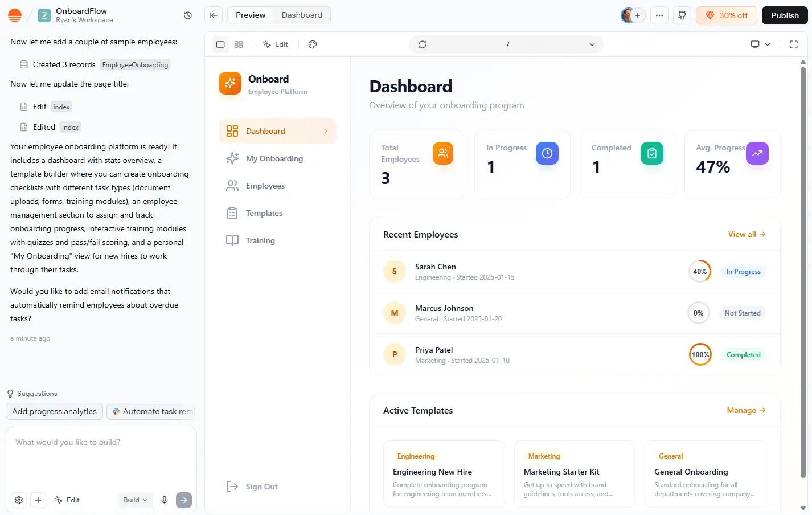Click Priya Patel's 100% progress ring
The width and height of the screenshot is (812, 515).
pyautogui.click(x=700, y=354)
